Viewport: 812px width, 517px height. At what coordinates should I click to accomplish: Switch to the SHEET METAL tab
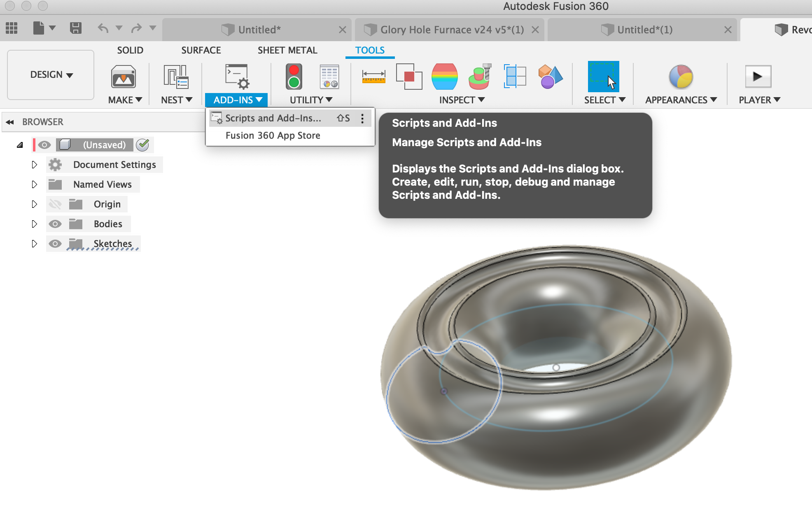(287, 50)
